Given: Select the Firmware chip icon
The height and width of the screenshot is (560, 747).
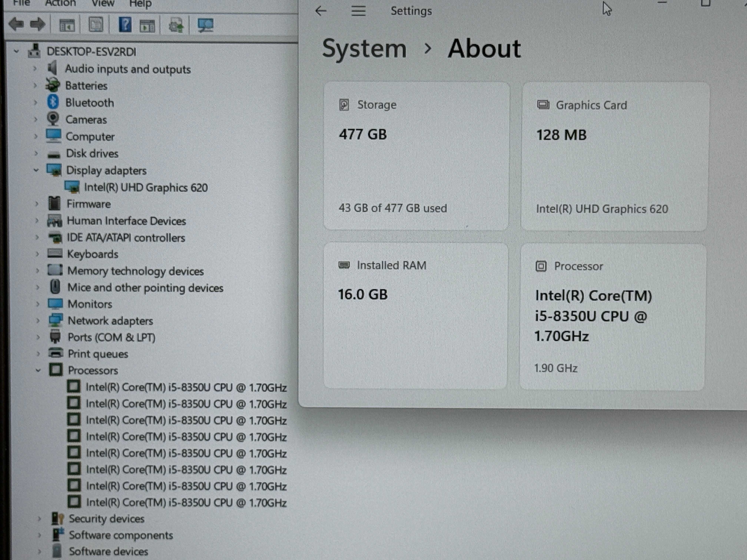Looking at the screenshot, I should click(54, 203).
